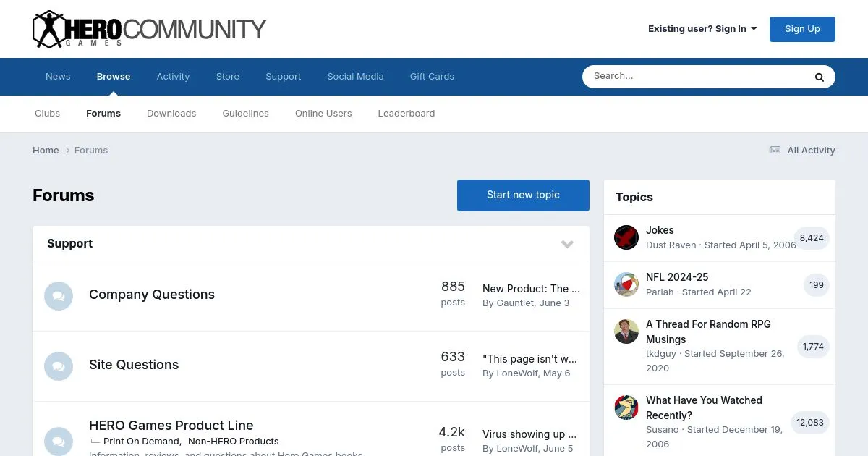Open the Activity menu item
This screenshot has width=868, height=456.
pyautogui.click(x=173, y=76)
